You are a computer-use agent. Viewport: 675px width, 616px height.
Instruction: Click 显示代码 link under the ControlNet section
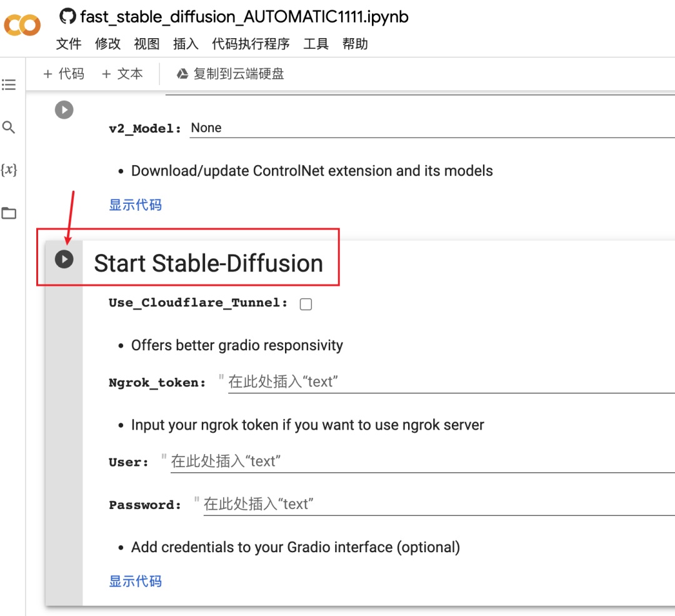click(x=135, y=204)
